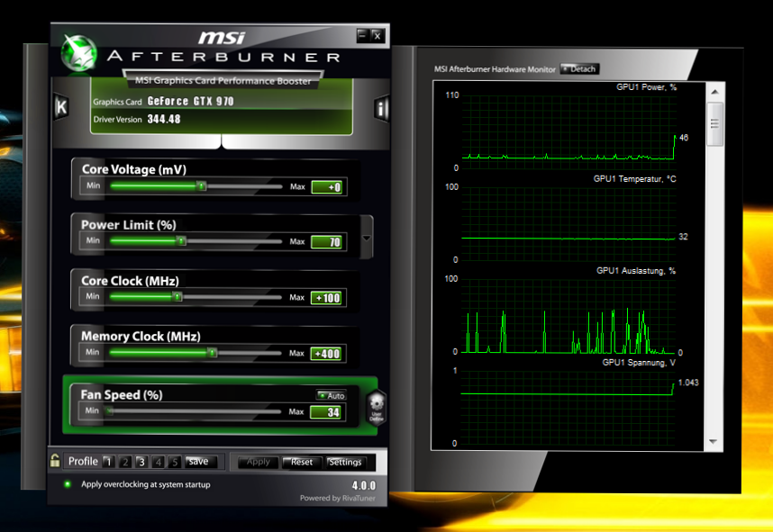Click the Memory Clock value field +400
Screen dimensions: 773x532
[x=326, y=354]
